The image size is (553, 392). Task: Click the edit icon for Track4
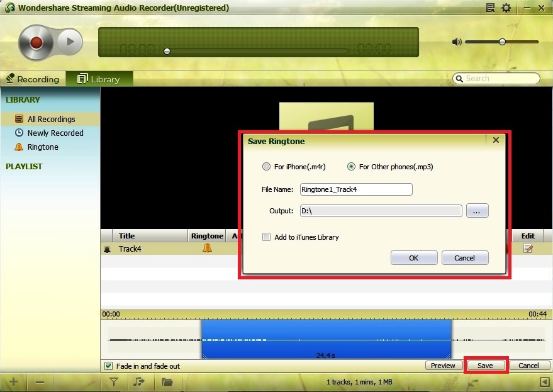point(528,249)
